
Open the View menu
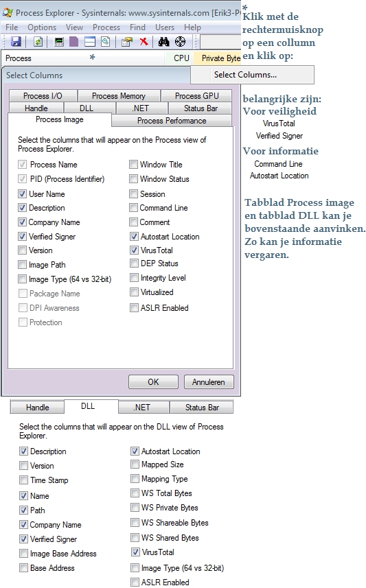coord(74,27)
